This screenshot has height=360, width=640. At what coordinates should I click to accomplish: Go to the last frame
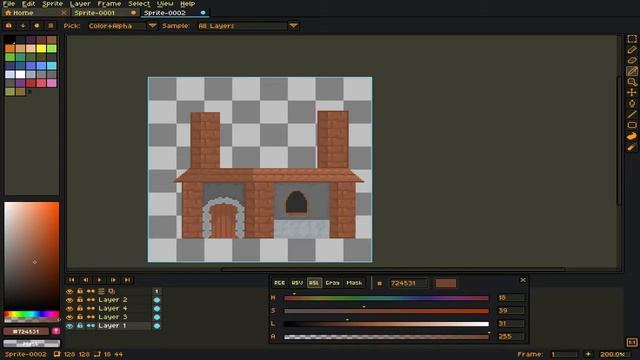tap(127, 280)
